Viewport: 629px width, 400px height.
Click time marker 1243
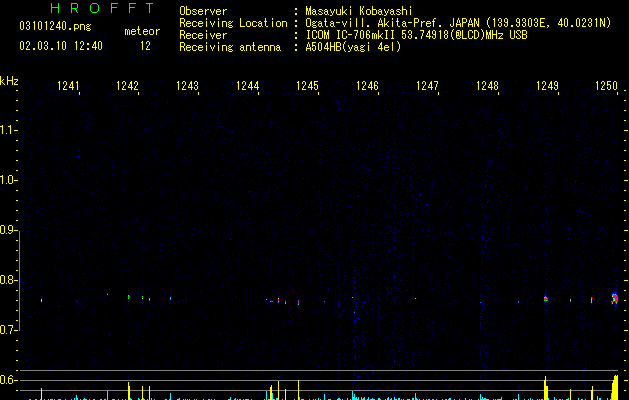(x=187, y=86)
